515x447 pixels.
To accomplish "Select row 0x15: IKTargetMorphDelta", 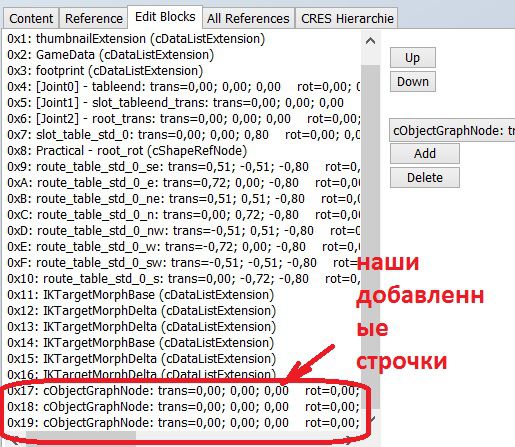I will point(182,359).
